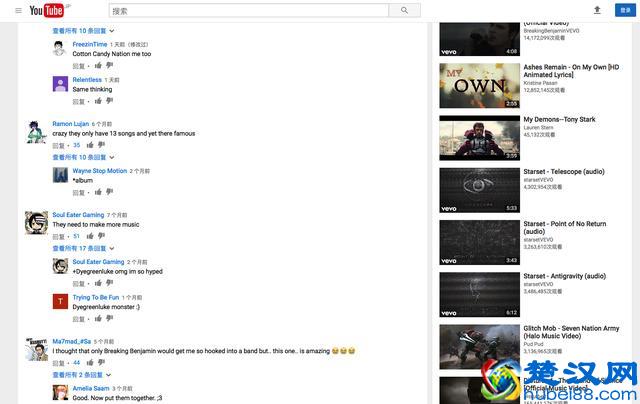The width and height of the screenshot is (640, 404).
Task: Click the search magnifier button
Action: click(404, 11)
